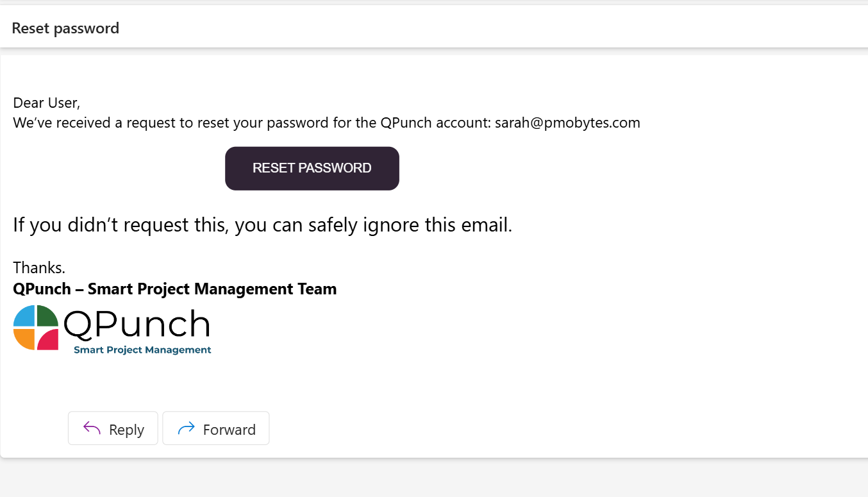Click the large QPunch wordmark text
Image resolution: width=868 pixels, height=497 pixels.
tap(137, 325)
